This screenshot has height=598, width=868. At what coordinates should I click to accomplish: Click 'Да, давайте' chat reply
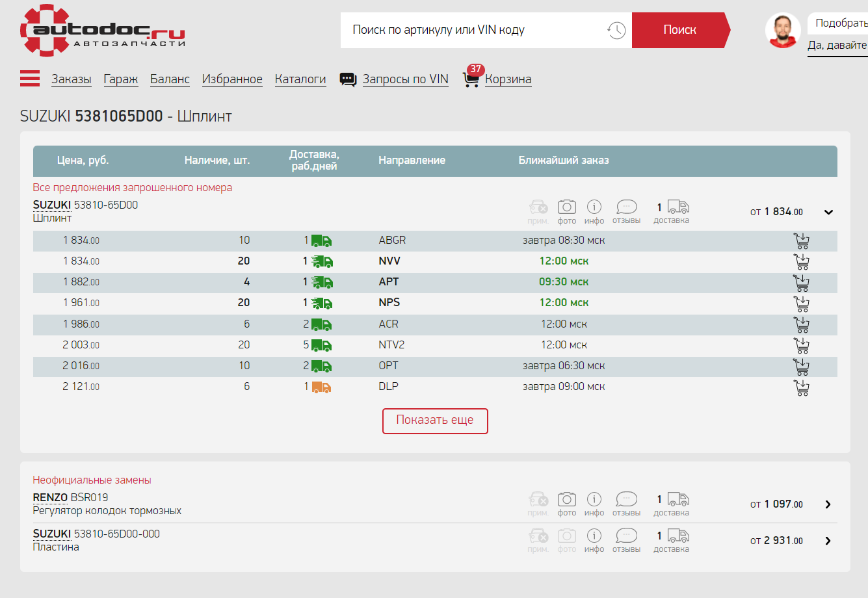(837, 45)
